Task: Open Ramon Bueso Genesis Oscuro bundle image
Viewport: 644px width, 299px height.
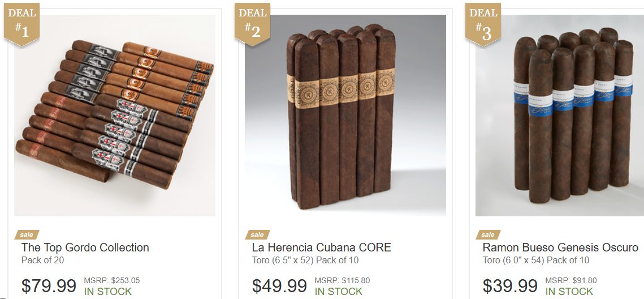Action: tap(560, 116)
